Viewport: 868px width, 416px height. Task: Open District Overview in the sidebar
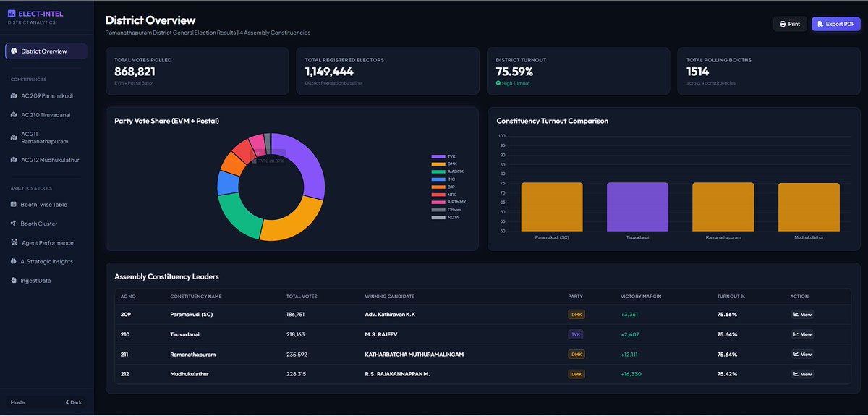pos(46,51)
